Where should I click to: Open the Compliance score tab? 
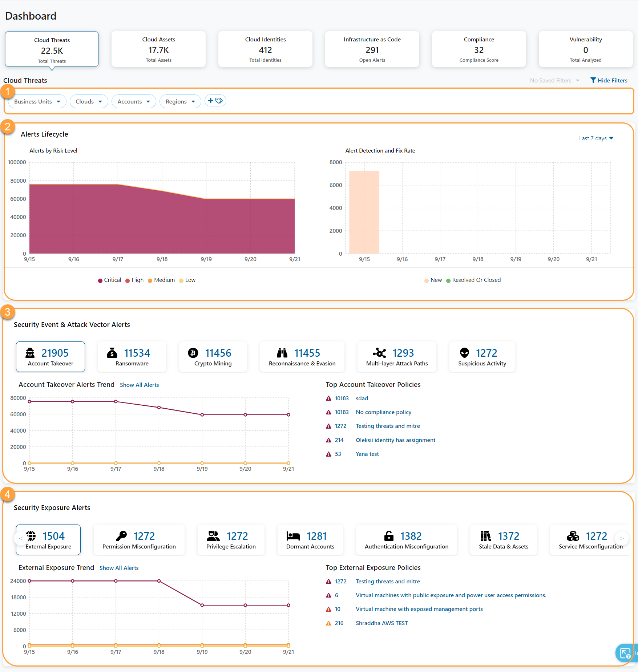point(479,49)
